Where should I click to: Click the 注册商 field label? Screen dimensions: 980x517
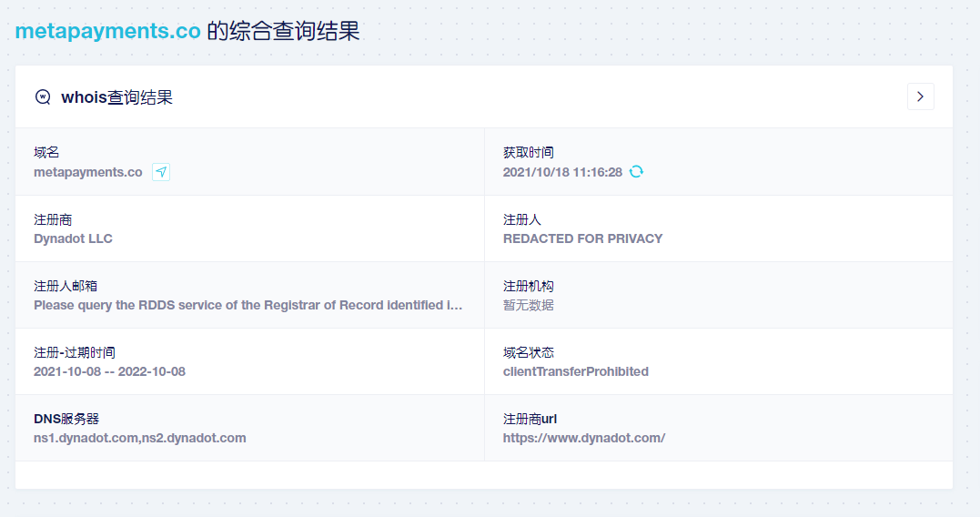click(x=53, y=220)
